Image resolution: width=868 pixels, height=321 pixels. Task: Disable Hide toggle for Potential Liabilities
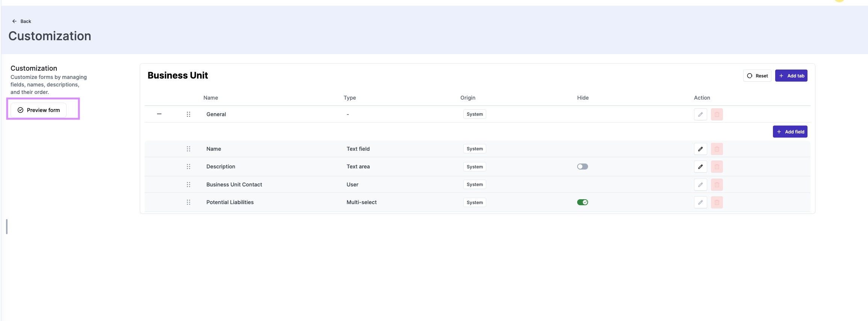[582, 202]
